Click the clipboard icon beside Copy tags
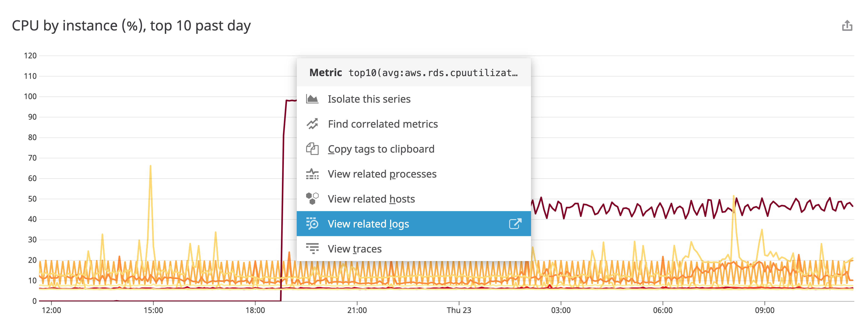This screenshot has width=868, height=320. 313,148
